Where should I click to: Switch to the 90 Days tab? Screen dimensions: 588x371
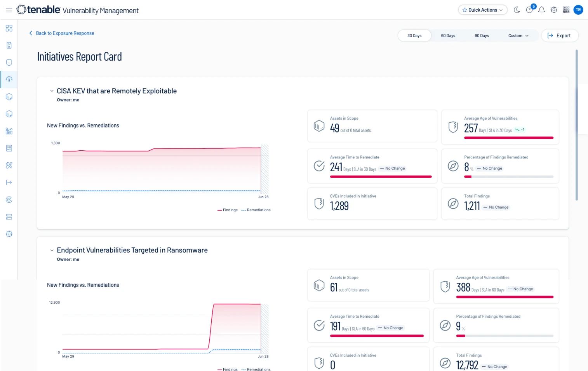[x=482, y=35]
